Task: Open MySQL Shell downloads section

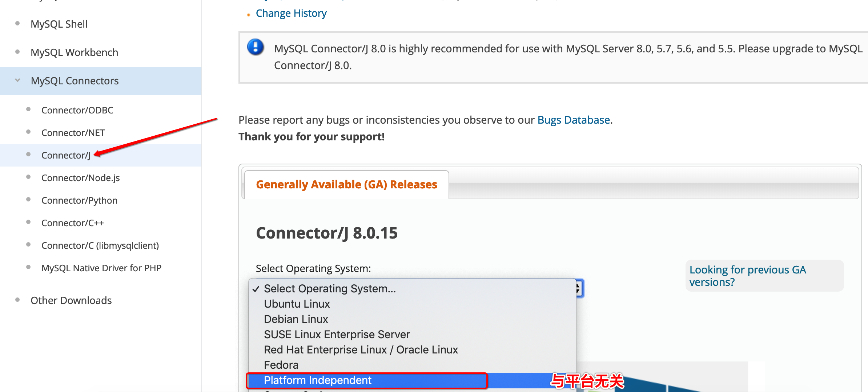Action: coord(59,24)
